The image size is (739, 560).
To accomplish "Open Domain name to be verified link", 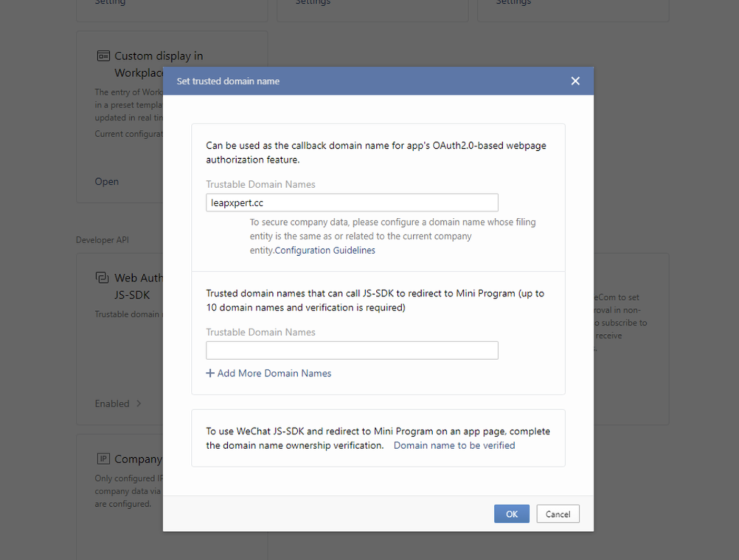I will [x=454, y=446].
